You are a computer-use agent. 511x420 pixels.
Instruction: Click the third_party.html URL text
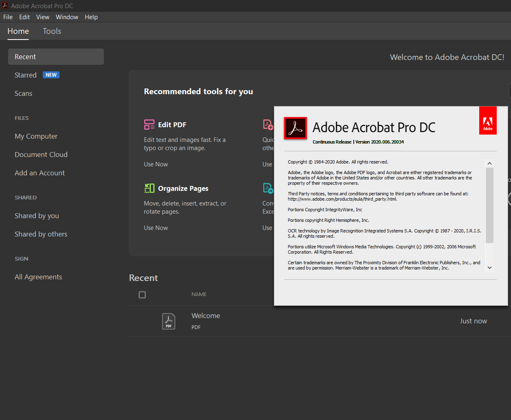342,199
